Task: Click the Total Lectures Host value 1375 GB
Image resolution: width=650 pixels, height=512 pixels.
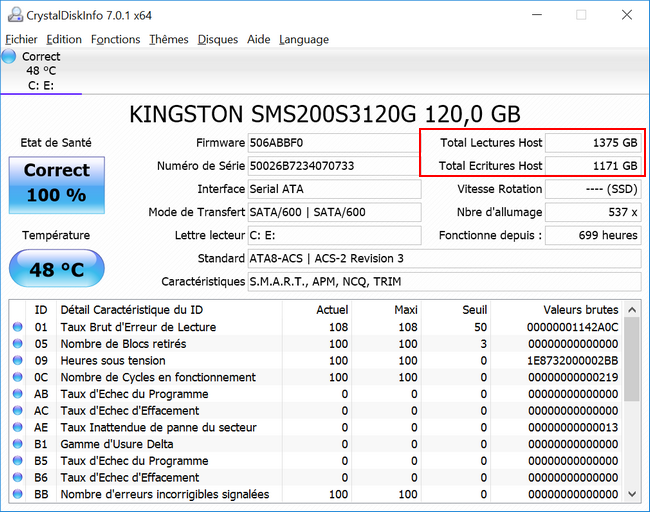Action: tap(593, 143)
